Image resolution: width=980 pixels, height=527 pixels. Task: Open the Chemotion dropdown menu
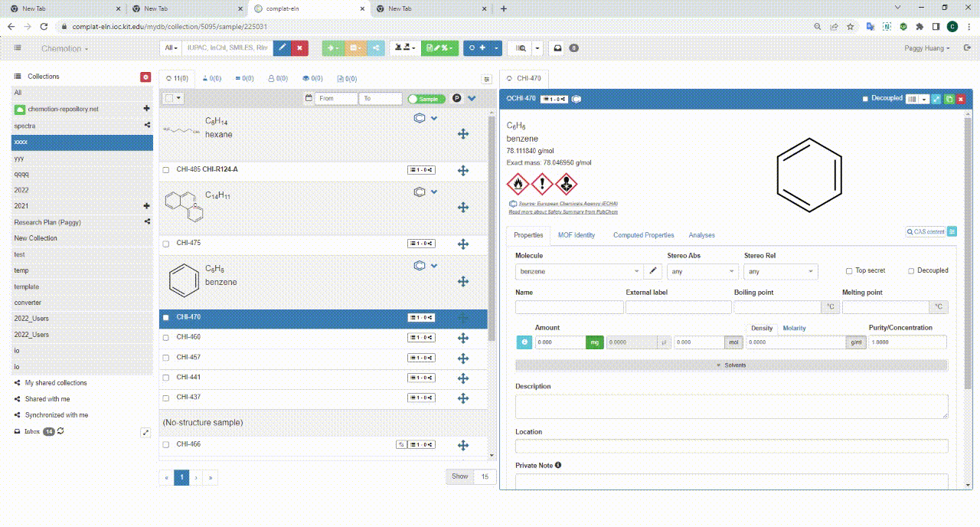(x=64, y=48)
